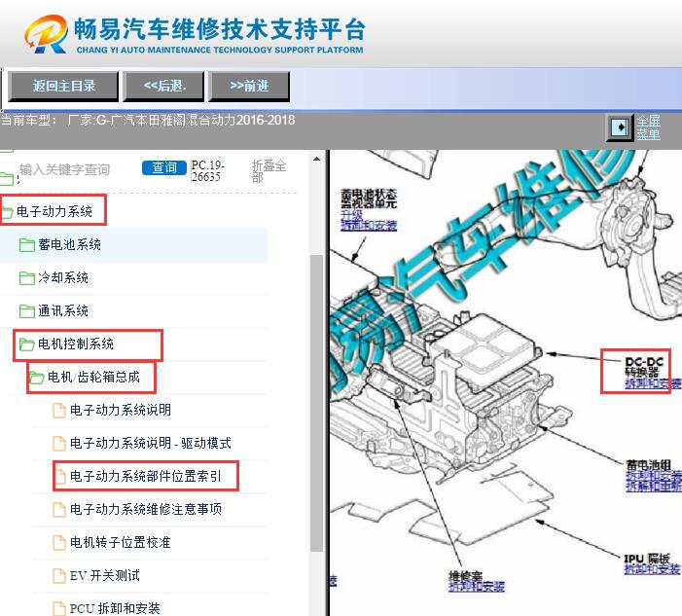Viewport: 682px width, 616px height.
Task: Focus the 输入关键字查询 search field
Action: [x=64, y=169]
